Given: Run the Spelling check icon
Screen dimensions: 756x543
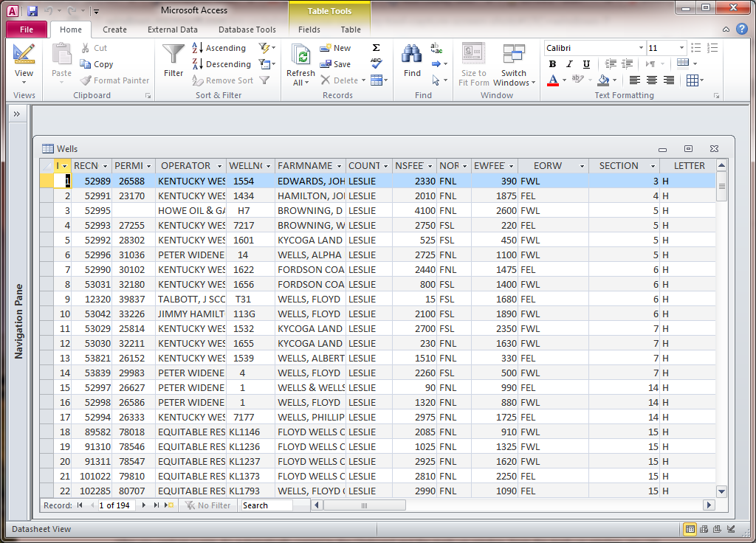Looking at the screenshot, I should coord(376,63).
